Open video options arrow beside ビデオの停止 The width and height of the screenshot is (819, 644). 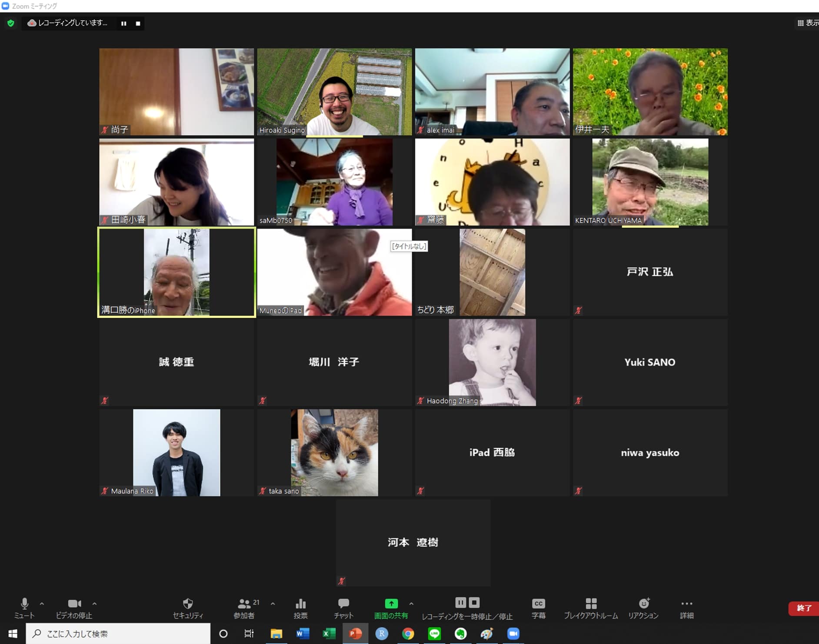(x=94, y=604)
